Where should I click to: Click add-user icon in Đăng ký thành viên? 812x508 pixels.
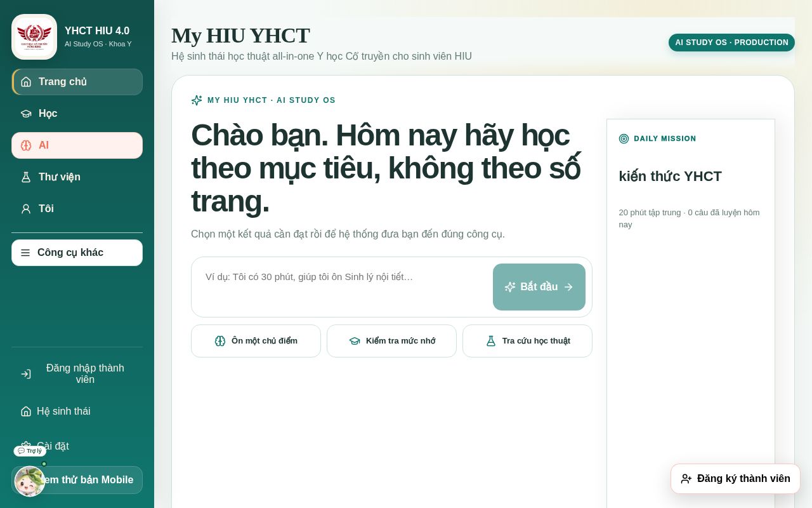pyautogui.click(x=686, y=479)
